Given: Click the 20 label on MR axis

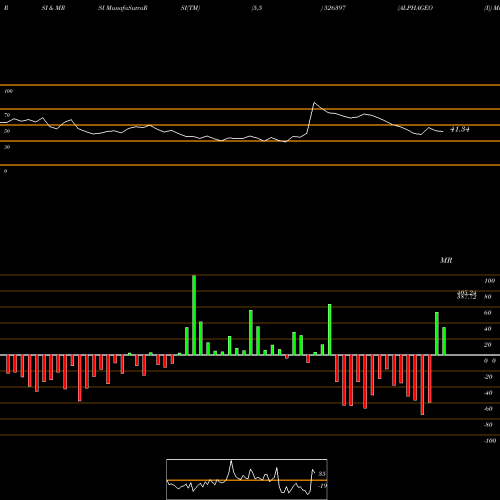Looking at the screenshot, I should (x=488, y=345).
